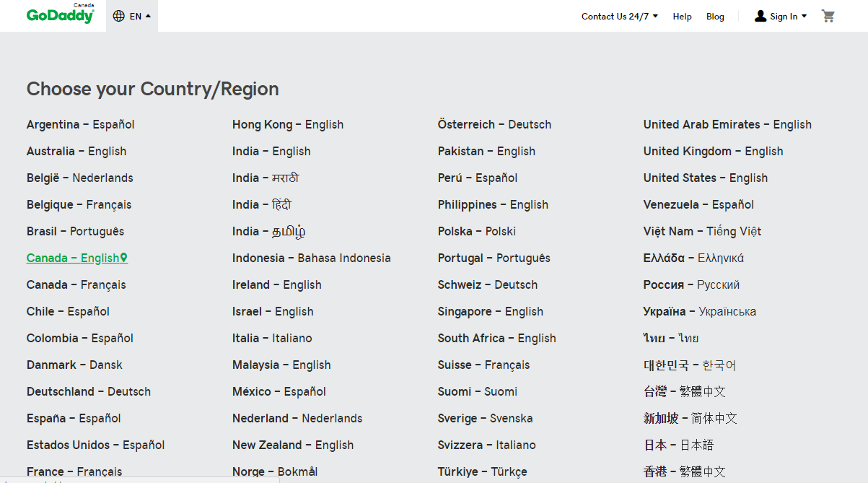Choose 日本 – 日本語

click(x=678, y=445)
